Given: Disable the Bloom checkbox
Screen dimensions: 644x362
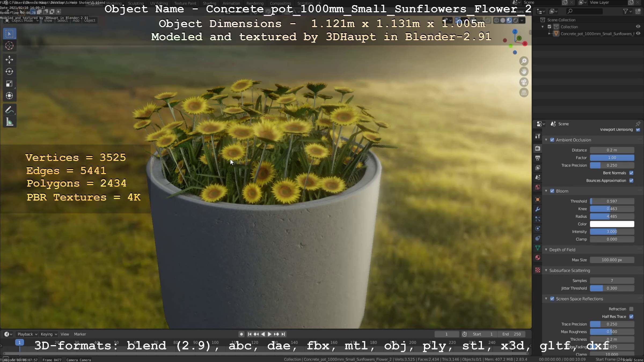Looking at the screenshot, I should tap(552, 191).
